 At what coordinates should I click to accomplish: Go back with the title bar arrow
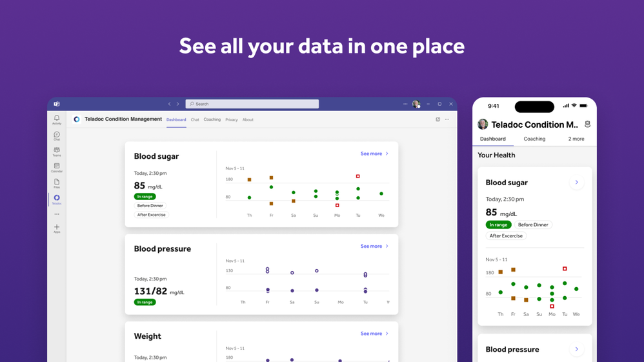click(169, 104)
